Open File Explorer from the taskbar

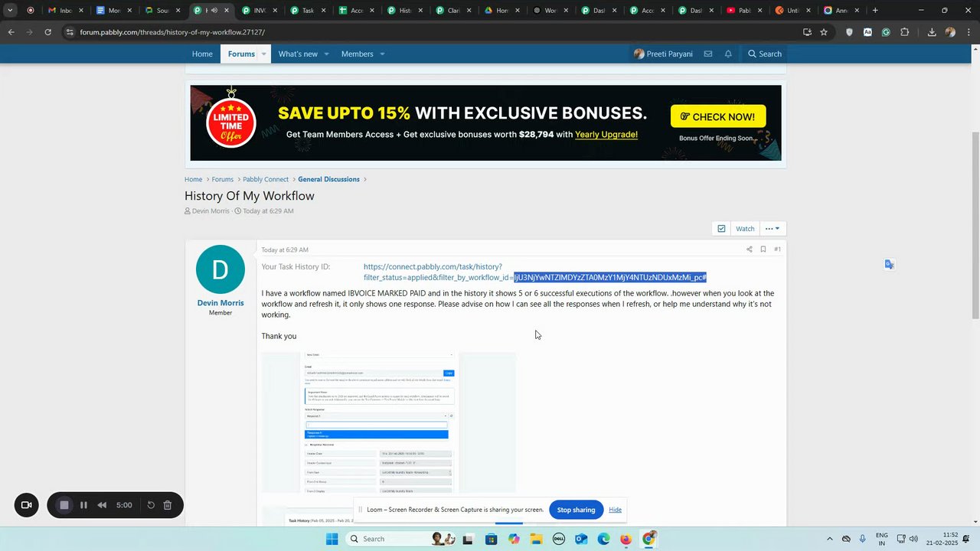(x=536, y=539)
